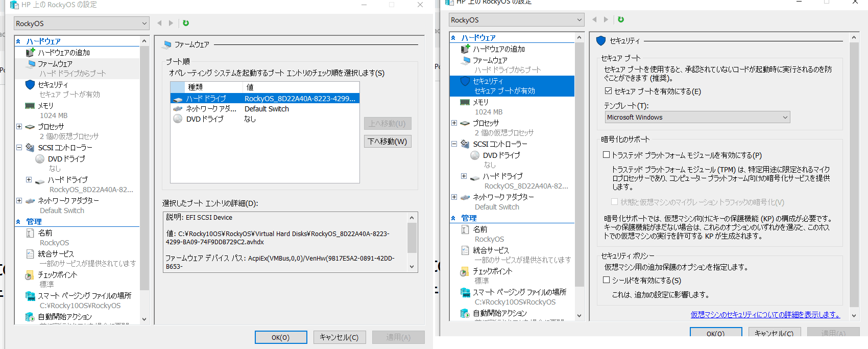
Task: Click back arrow in left settings window
Action: point(159,23)
